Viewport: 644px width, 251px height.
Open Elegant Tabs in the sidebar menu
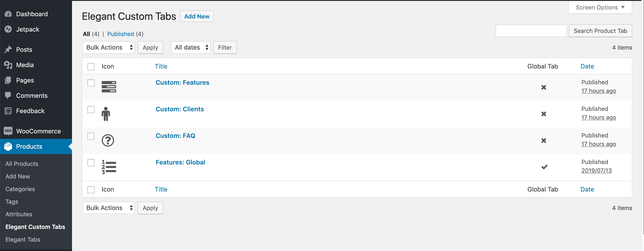click(23, 239)
